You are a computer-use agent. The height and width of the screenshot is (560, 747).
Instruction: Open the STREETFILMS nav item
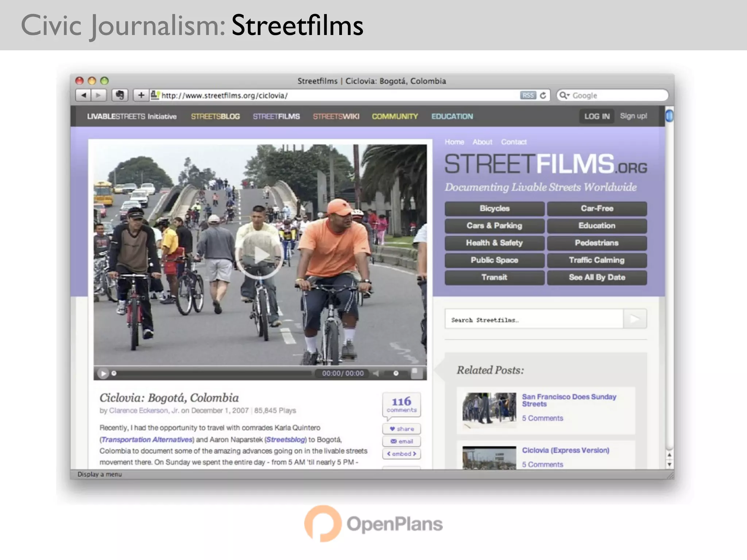tap(276, 116)
